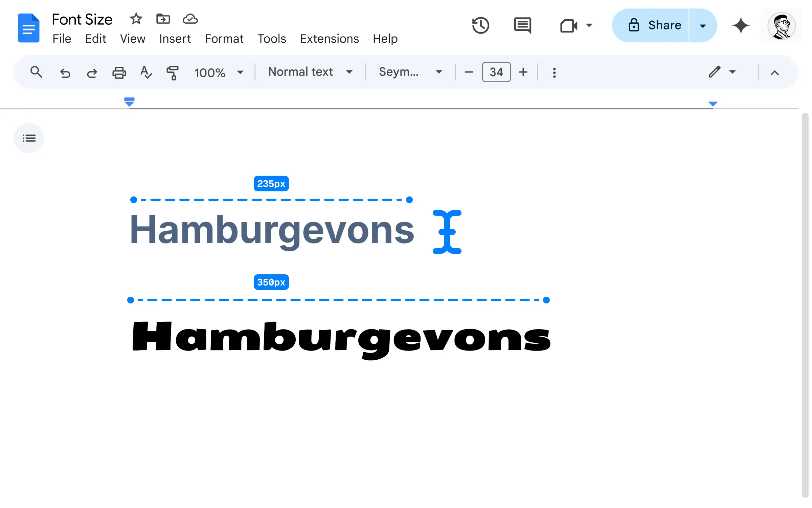
Task: Open the zoom level dropdown
Action: (x=219, y=72)
